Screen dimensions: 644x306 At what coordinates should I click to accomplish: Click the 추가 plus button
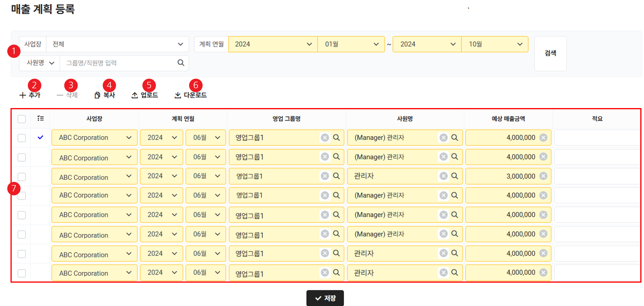30,95
